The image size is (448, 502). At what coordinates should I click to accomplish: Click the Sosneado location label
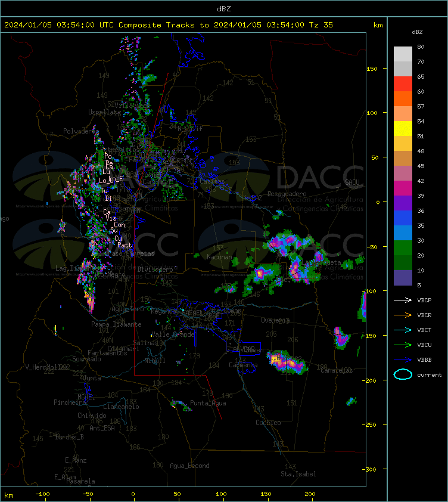pos(86,359)
